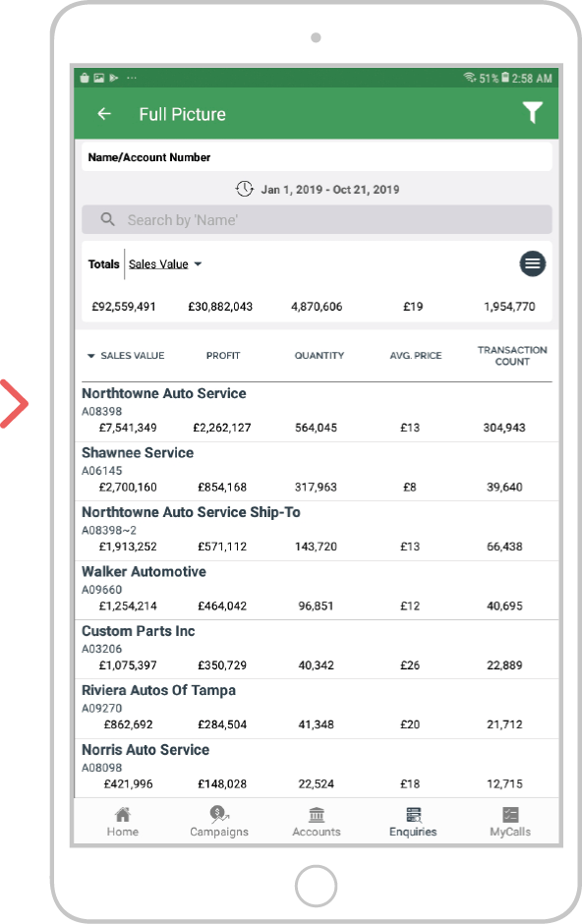Open the Campaigns icon in bottom bar
Image resolution: width=582 pixels, height=924 pixels.
coord(219,814)
